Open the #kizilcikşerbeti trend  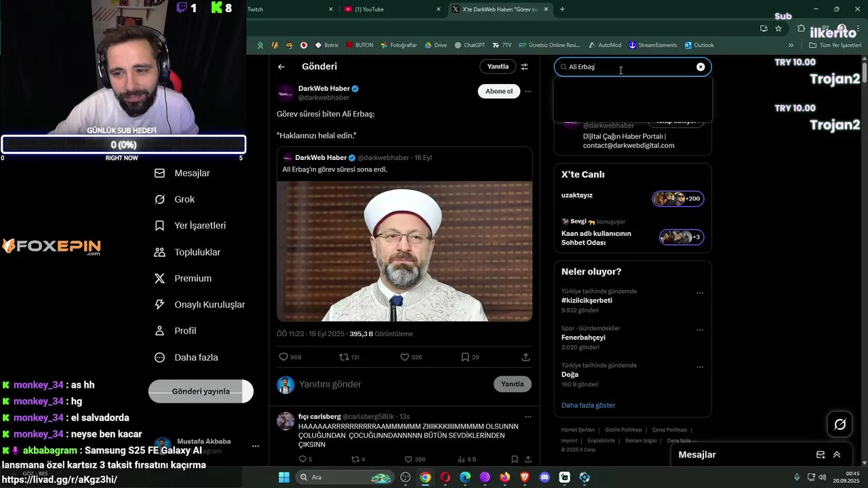click(x=587, y=300)
